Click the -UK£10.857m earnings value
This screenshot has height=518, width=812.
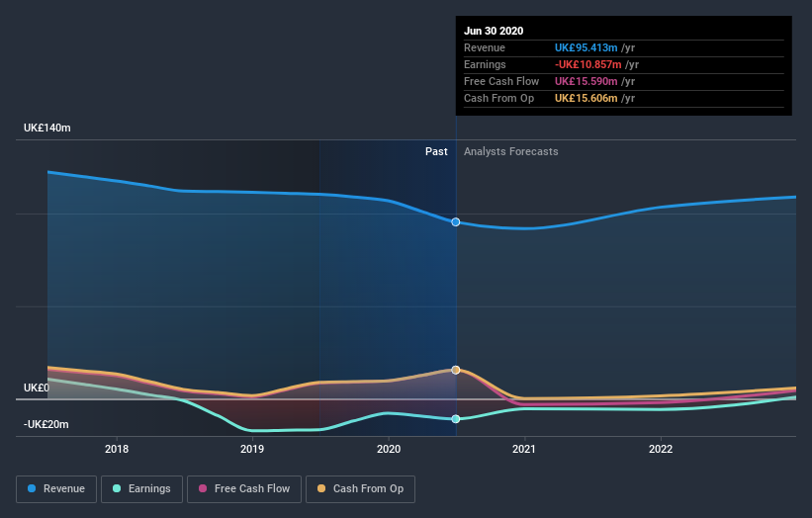click(587, 64)
